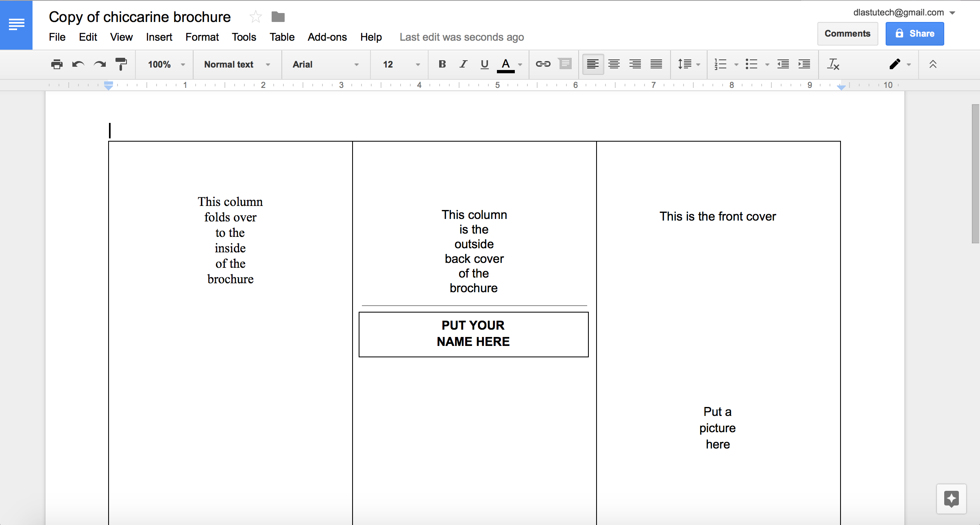Screen dimensions: 980x525
Task: Click the Bold formatting icon
Action: [441, 64]
